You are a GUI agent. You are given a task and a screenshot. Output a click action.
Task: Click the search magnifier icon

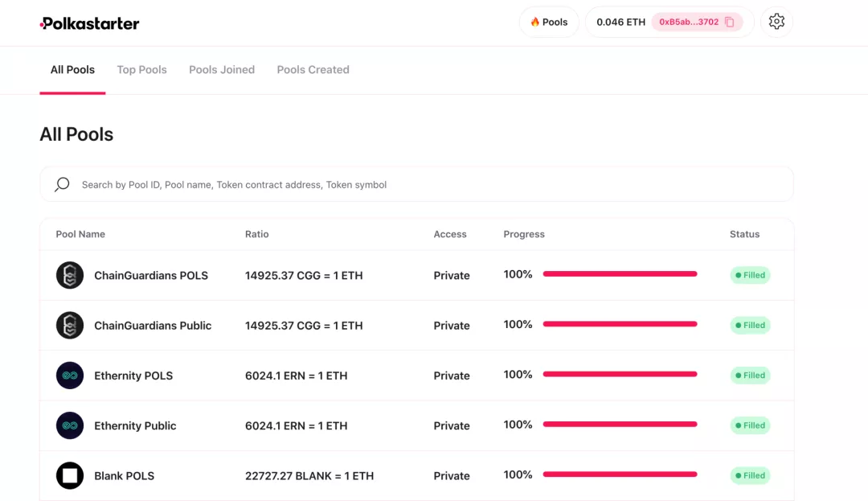62,184
